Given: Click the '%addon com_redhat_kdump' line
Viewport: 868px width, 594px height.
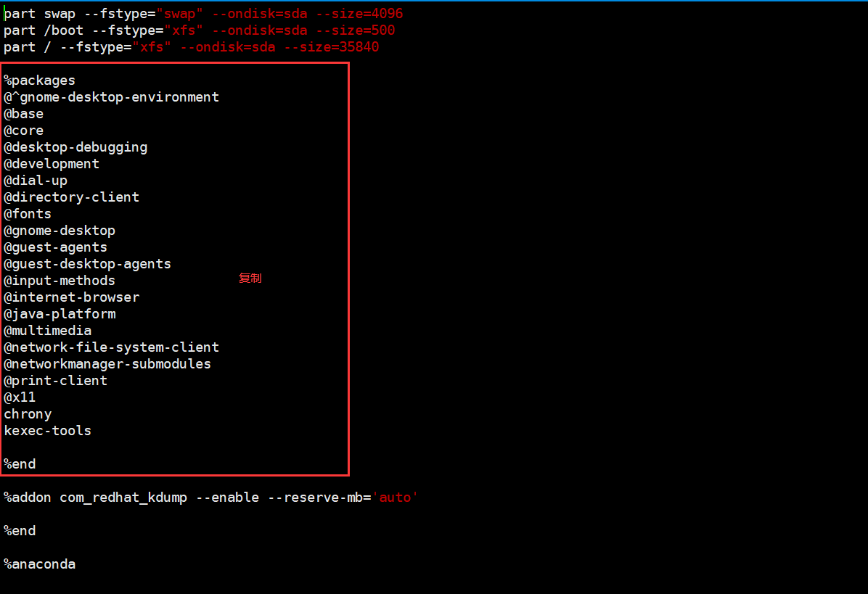Looking at the screenshot, I should pyautogui.click(x=210, y=498).
